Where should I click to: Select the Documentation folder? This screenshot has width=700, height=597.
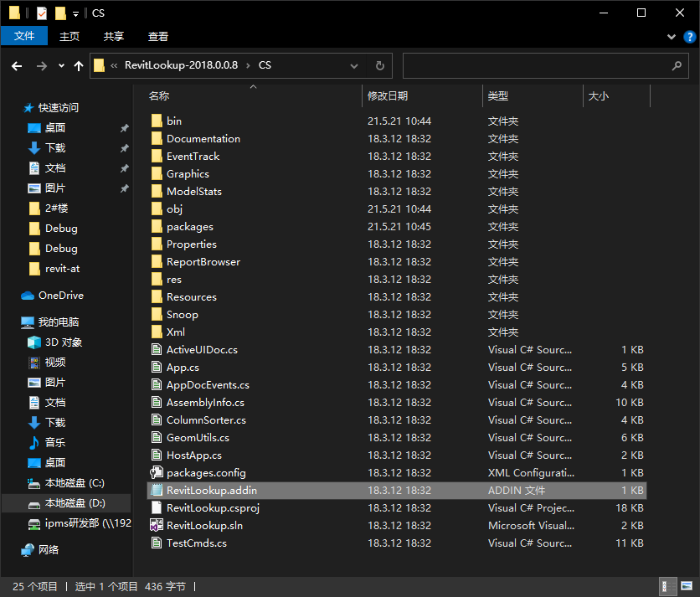(x=203, y=139)
